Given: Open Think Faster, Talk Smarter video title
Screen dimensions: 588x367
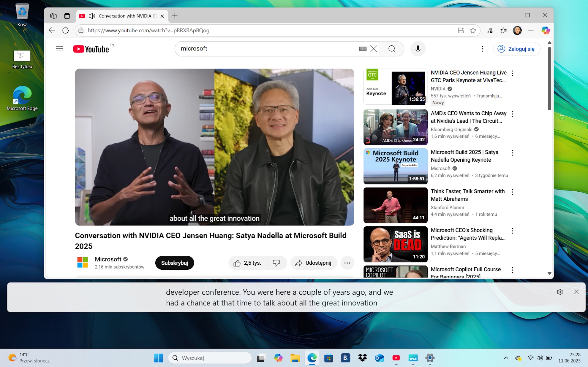Looking at the screenshot, I should (468, 195).
